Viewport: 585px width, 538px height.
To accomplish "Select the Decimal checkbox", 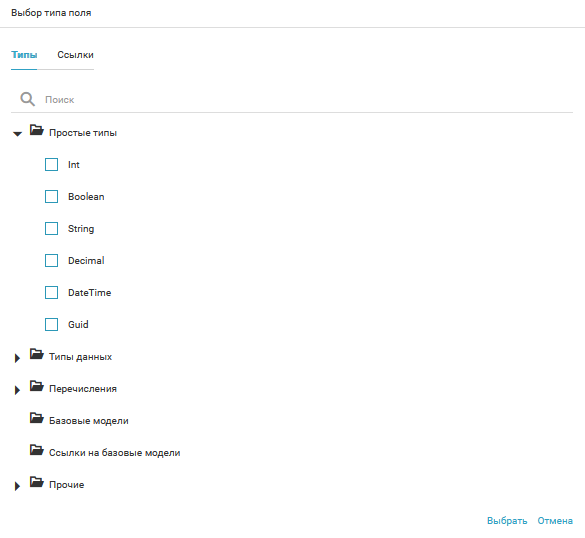I will (x=51, y=260).
